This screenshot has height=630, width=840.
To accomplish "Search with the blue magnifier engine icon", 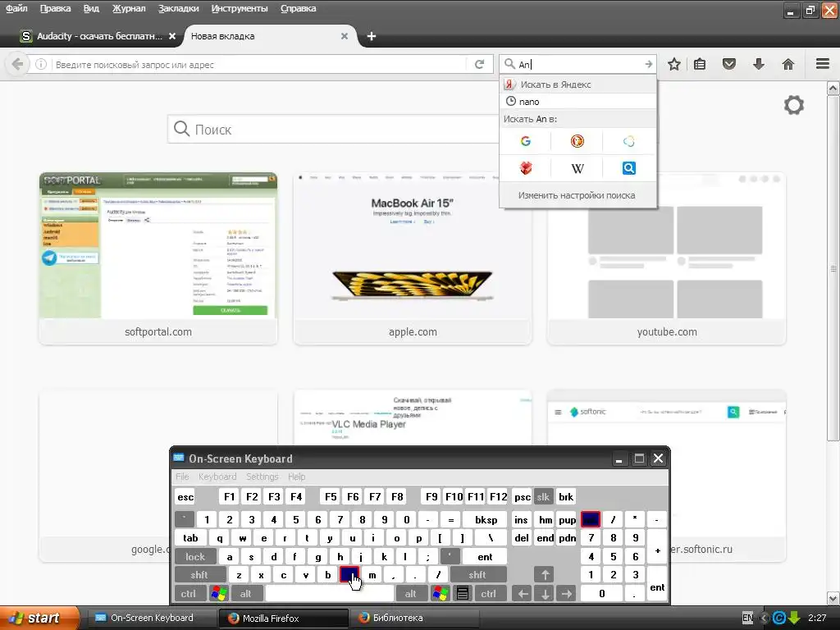I will point(629,168).
